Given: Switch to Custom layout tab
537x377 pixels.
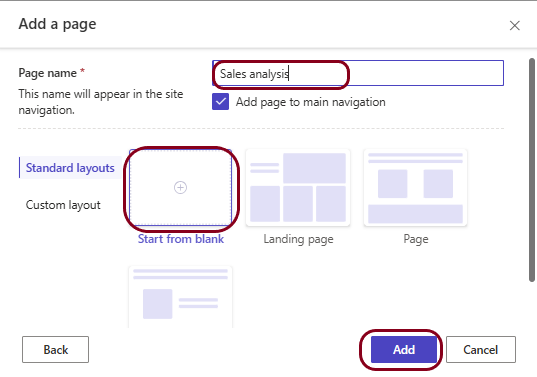Looking at the screenshot, I should [x=63, y=205].
